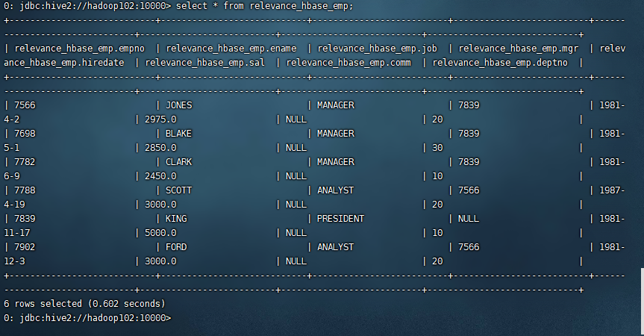Click salary value 2975.0
644x336 pixels.
click(160, 119)
